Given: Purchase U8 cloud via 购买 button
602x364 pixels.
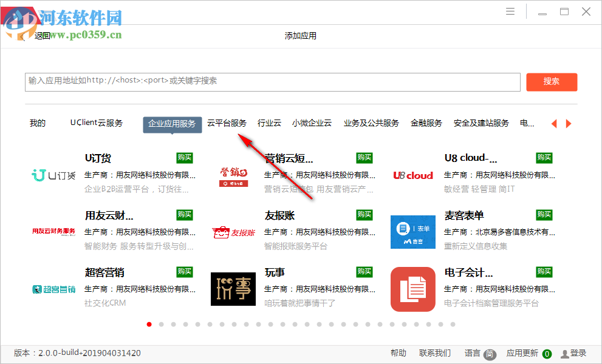Looking at the screenshot, I should click(543, 157).
